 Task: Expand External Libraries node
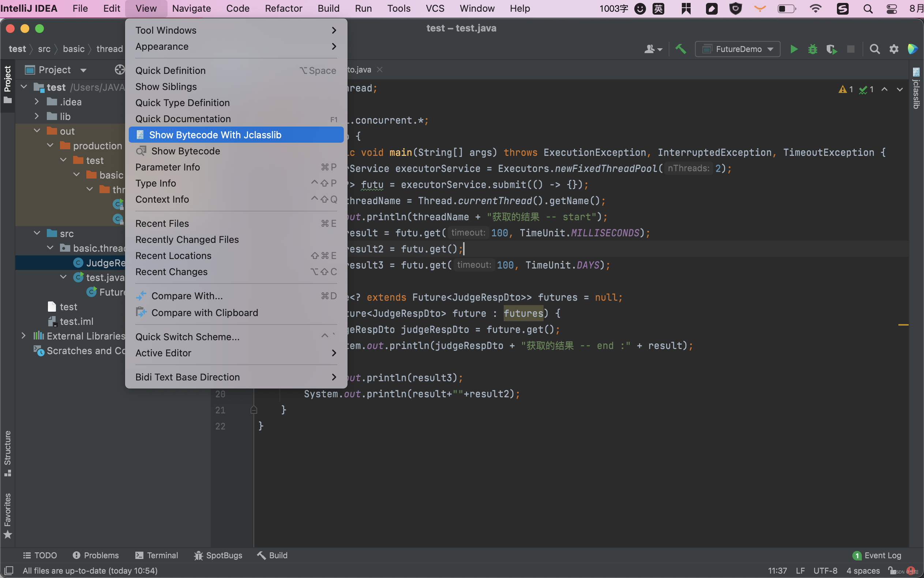click(x=24, y=335)
